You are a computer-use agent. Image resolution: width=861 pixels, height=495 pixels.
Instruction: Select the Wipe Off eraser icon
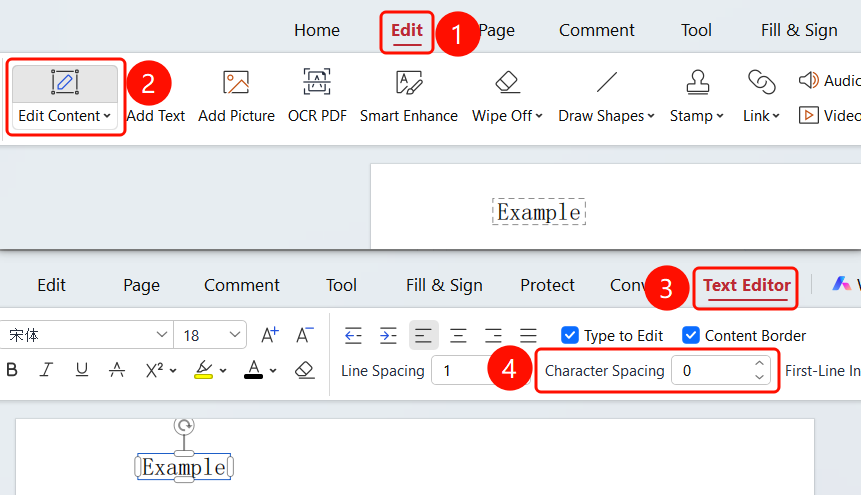(x=507, y=82)
